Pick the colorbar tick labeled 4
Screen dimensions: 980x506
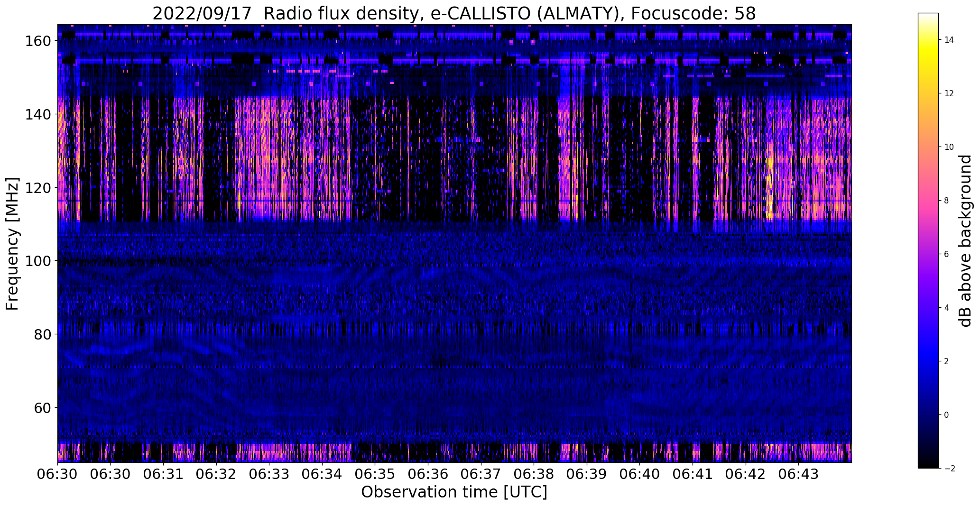(946, 308)
